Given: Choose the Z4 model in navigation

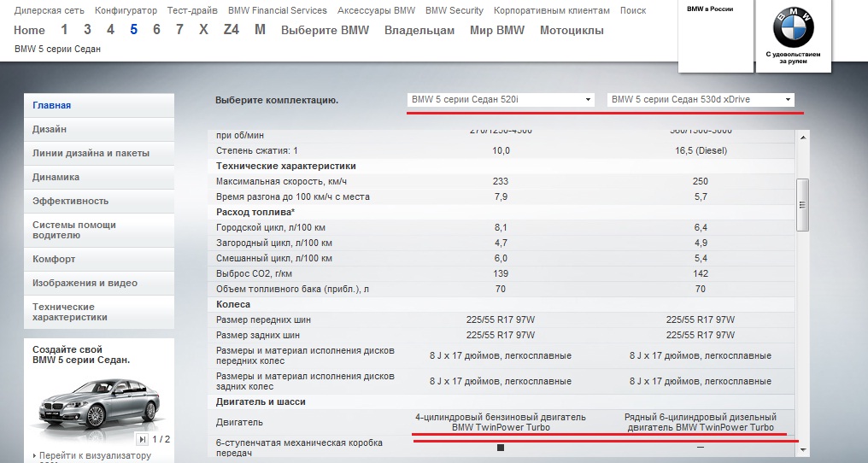Looking at the screenshot, I should [x=232, y=30].
